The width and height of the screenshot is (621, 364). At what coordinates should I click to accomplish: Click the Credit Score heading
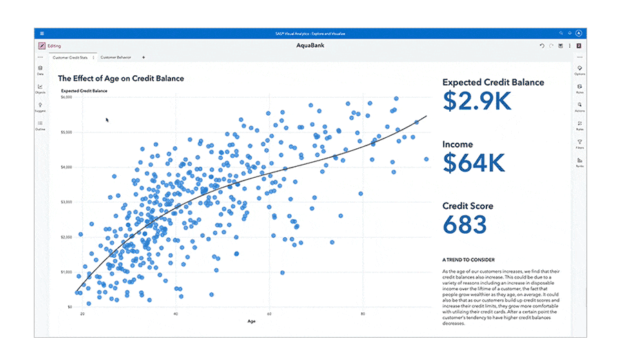[x=468, y=206]
